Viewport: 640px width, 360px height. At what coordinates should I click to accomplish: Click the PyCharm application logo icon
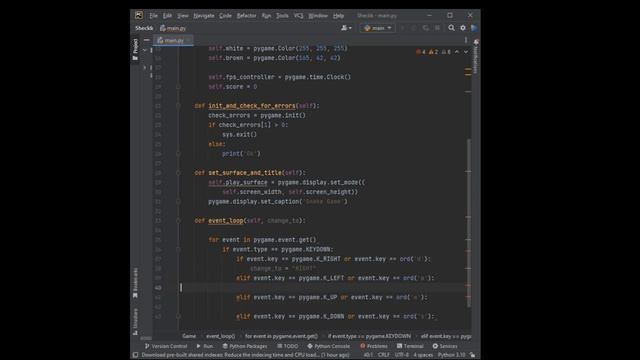click(139, 16)
